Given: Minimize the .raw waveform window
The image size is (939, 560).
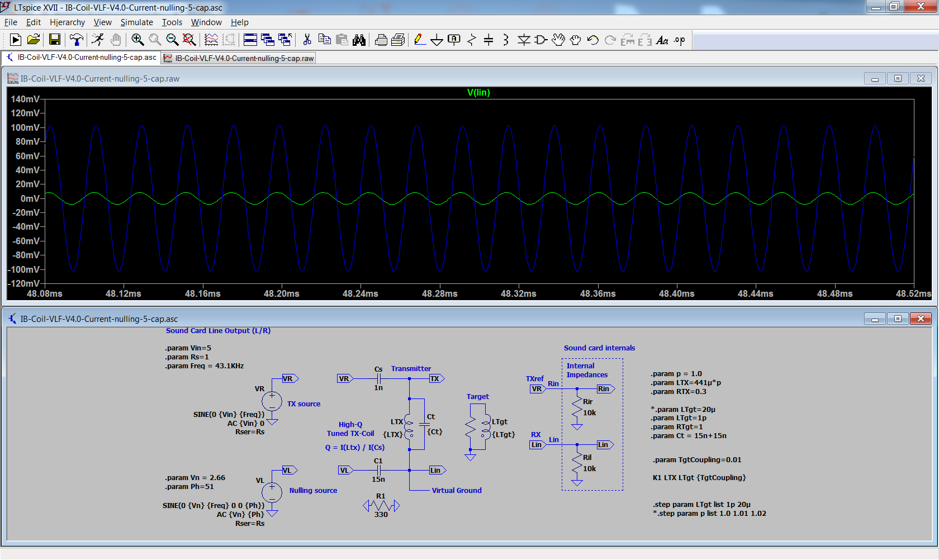Looking at the screenshot, I should point(875,78).
